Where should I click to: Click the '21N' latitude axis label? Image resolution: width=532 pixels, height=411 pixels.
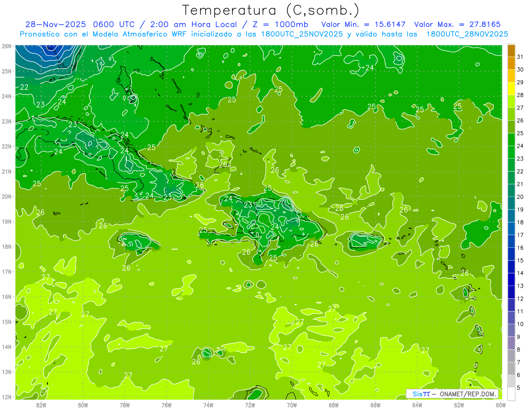[7, 171]
